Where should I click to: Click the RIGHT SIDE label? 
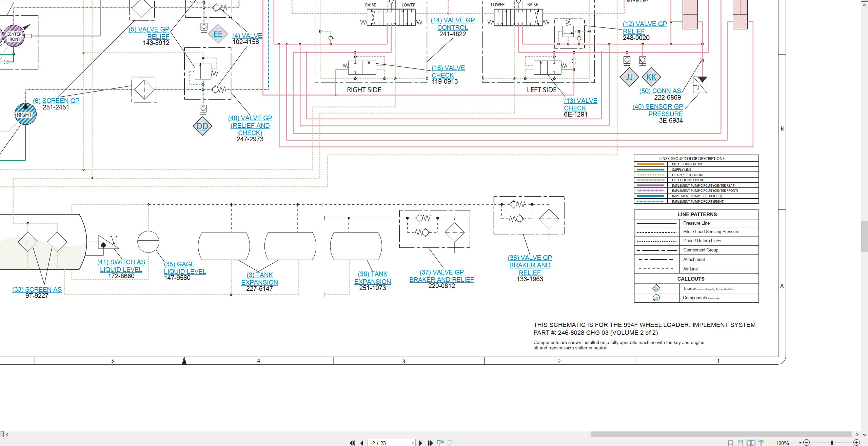[x=364, y=90]
